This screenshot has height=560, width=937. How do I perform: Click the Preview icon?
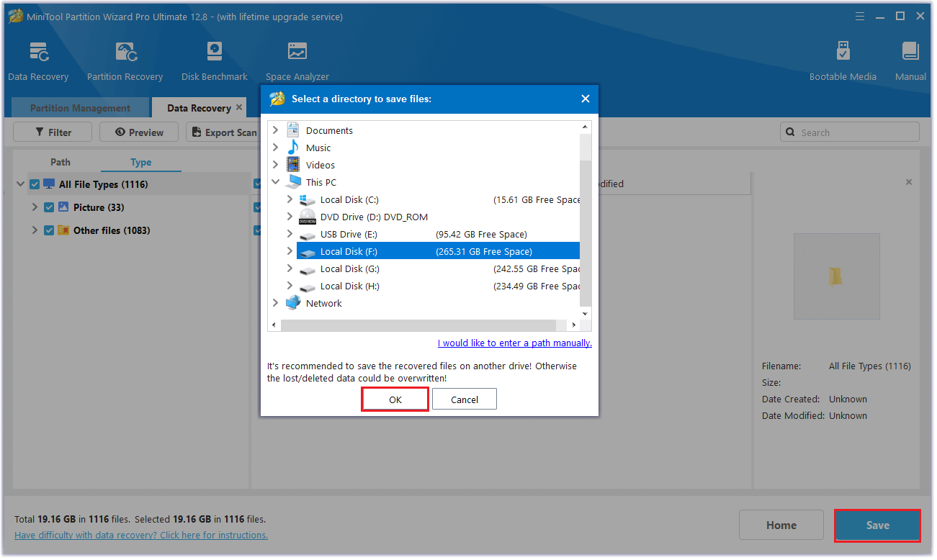click(x=138, y=132)
